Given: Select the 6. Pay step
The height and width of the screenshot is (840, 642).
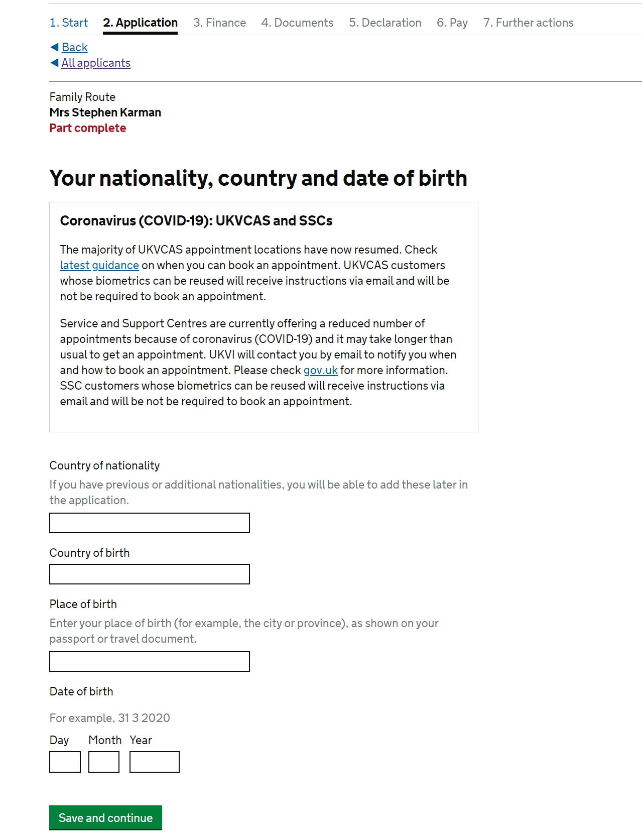Looking at the screenshot, I should point(452,23).
